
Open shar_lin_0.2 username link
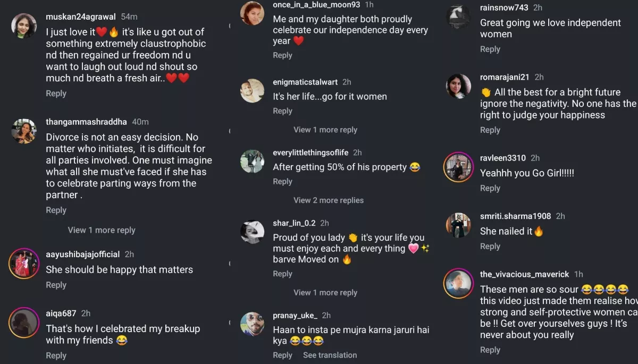click(x=294, y=223)
